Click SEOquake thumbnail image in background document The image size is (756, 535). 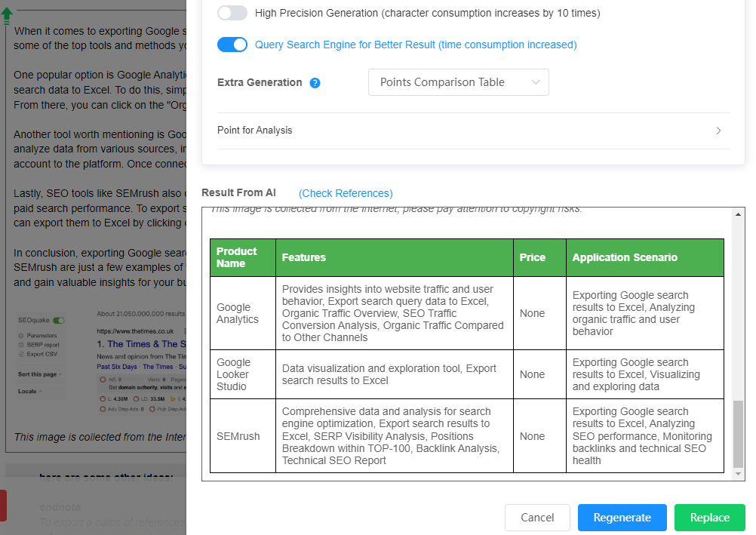pos(101,361)
